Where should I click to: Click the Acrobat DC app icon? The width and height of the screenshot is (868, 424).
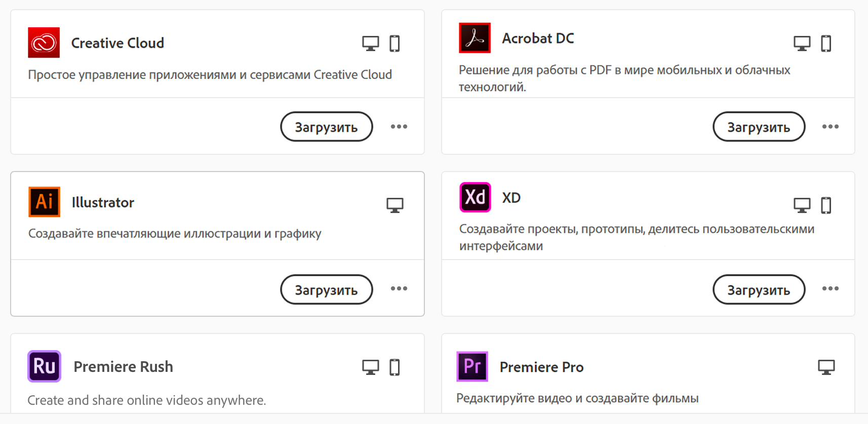[475, 38]
